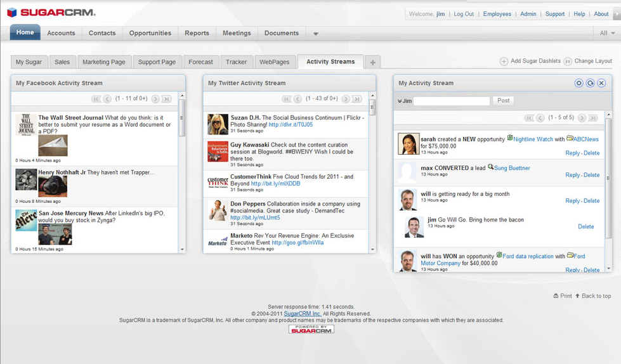Reply to sarah's new opportunity post

(572, 153)
